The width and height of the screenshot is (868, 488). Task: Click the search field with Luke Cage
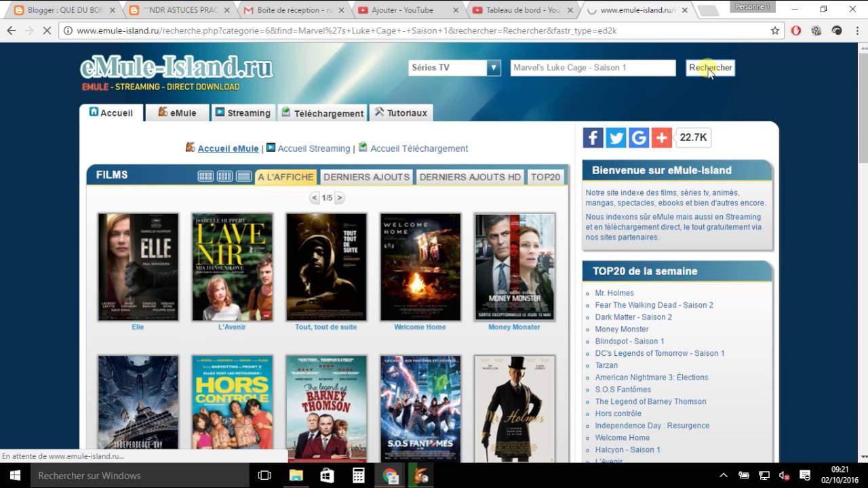click(593, 68)
